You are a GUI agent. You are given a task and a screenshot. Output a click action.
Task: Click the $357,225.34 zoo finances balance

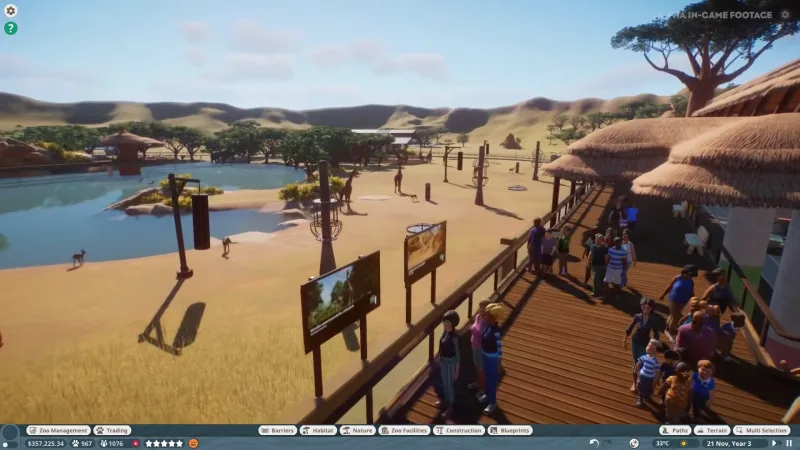pos(46,443)
